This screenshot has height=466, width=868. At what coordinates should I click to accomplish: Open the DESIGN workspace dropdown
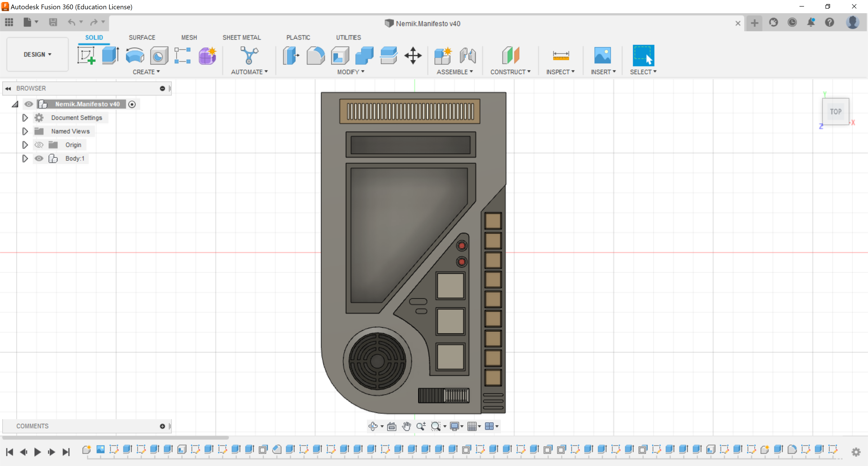[37, 54]
